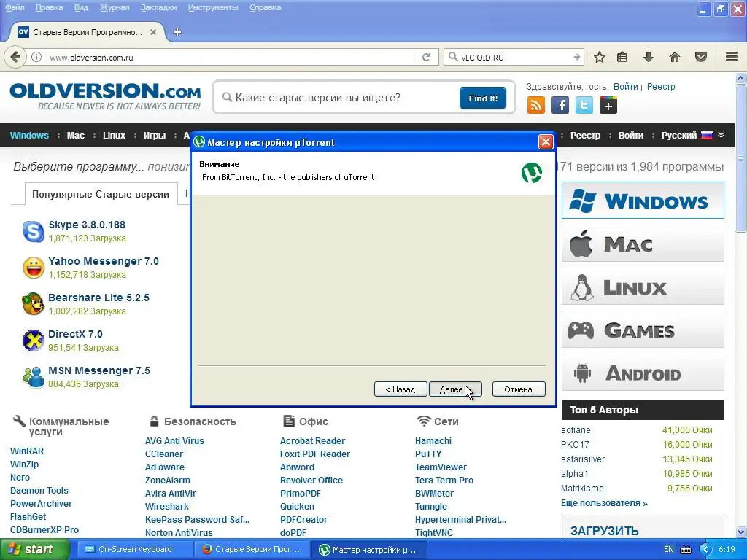Viewport: 747px width, 560px height.
Task: Click the DirectX program icon
Action: (x=34, y=341)
